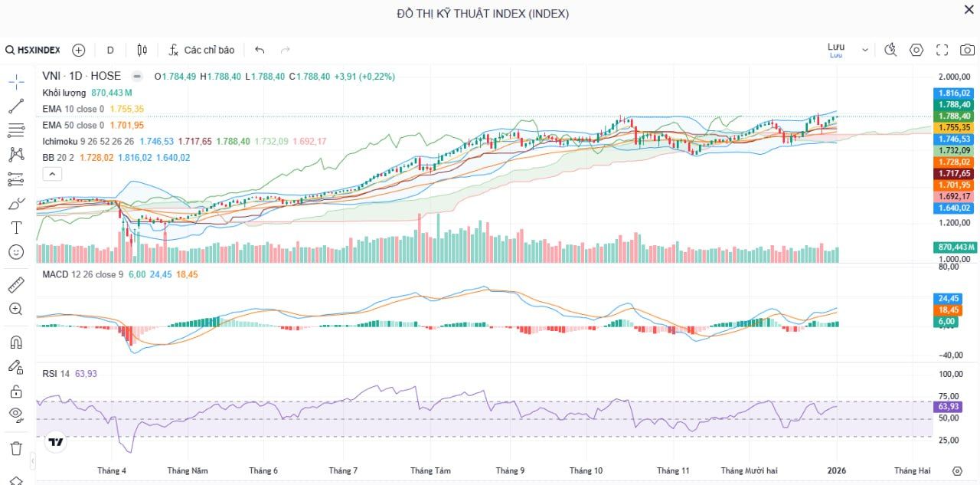Collapse indicator legend via chevron button

(x=52, y=173)
